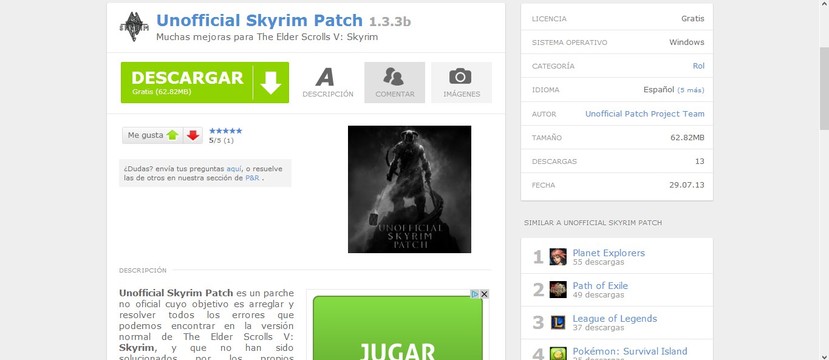This screenshot has width=829, height=360.
Task: Click the League of Legends icon
Action: 558,322
